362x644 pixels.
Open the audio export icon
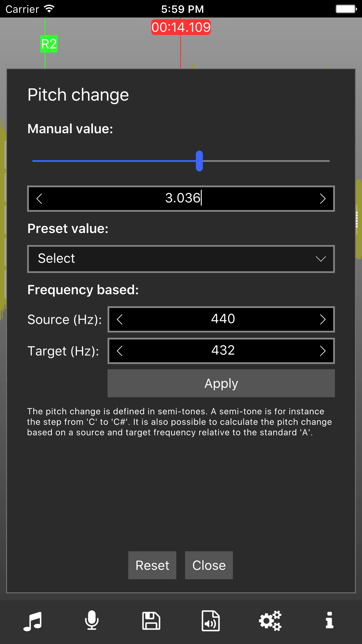pyautogui.click(x=211, y=621)
